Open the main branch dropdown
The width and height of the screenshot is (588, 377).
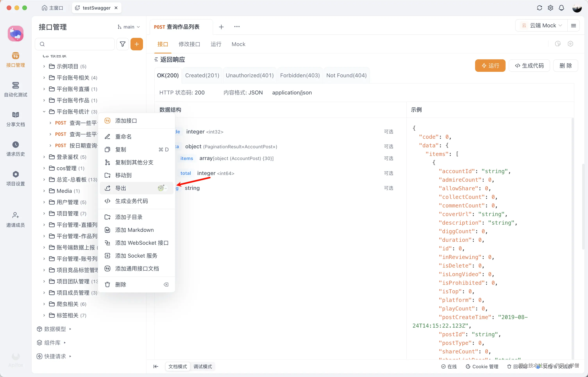pyautogui.click(x=129, y=27)
